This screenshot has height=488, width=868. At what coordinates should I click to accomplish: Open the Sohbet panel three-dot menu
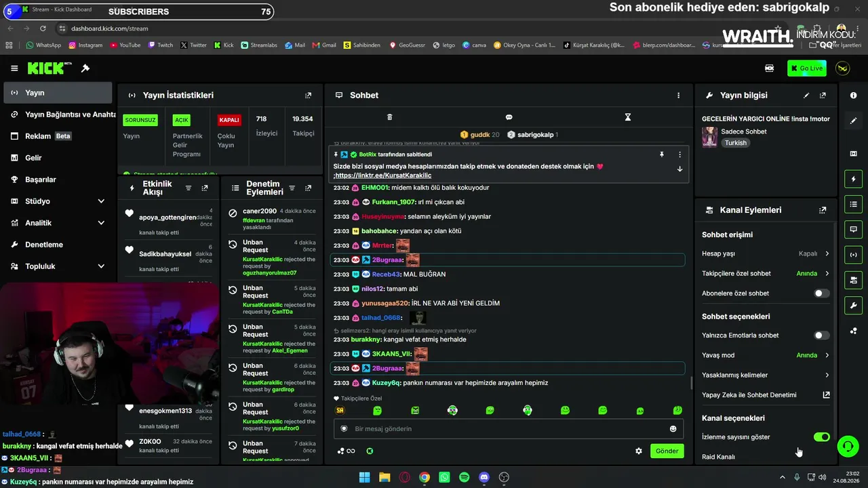pos(678,96)
